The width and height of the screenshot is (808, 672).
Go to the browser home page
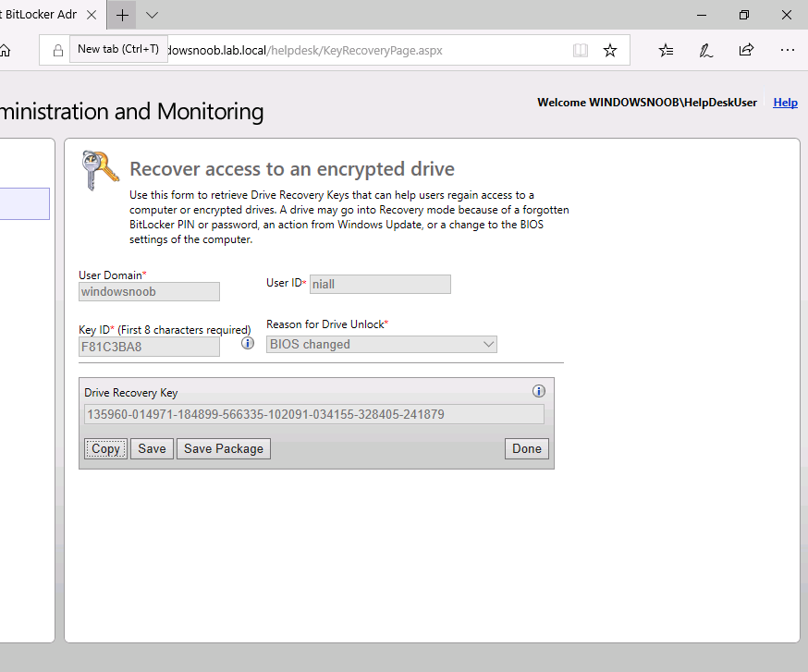tap(5, 50)
